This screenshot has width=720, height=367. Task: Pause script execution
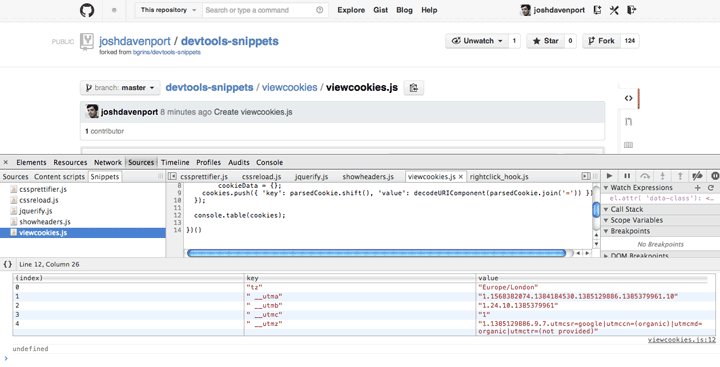pyautogui.click(x=627, y=176)
